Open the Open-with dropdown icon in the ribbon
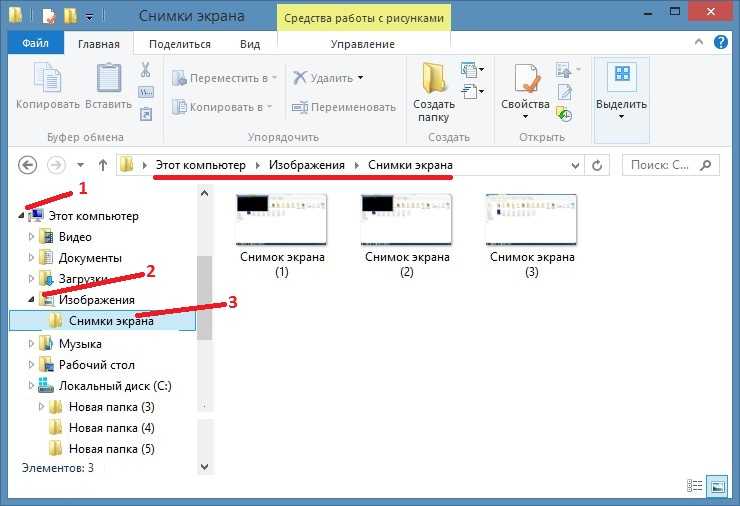 [x=568, y=70]
